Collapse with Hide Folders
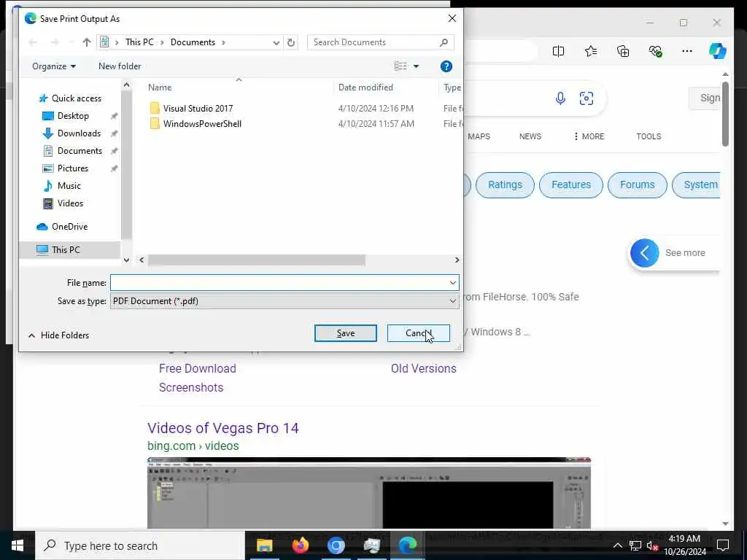747x560 pixels. (x=58, y=335)
